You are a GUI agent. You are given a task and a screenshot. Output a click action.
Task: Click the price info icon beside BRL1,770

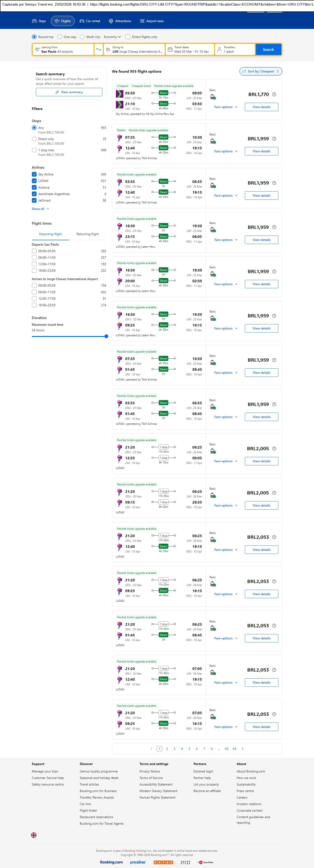coord(274,95)
